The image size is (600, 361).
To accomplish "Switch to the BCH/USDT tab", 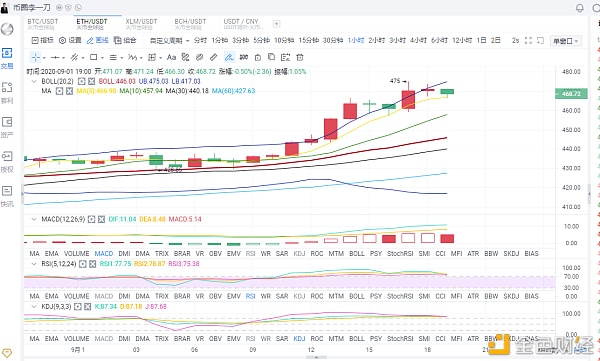I will coord(190,24).
